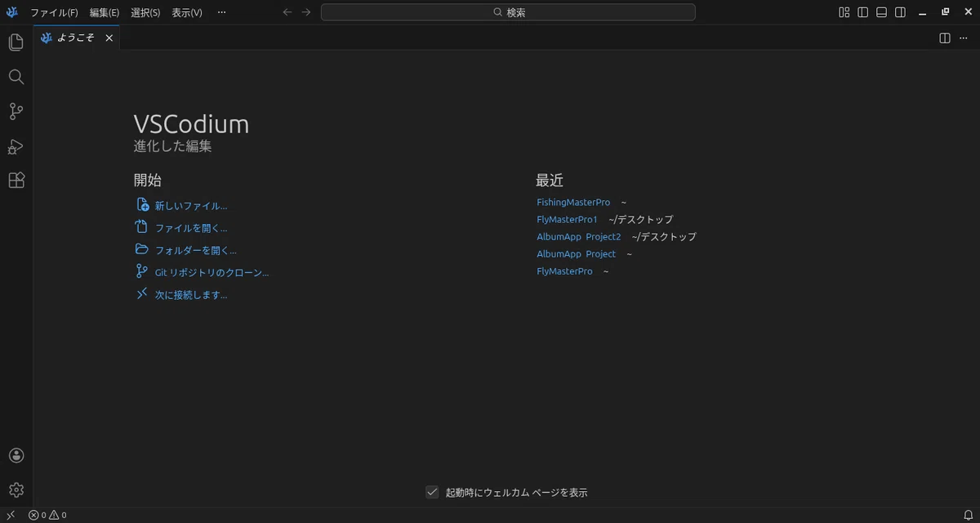Image resolution: width=980 pixels, height=523 pixels.
Task: Open recent project FlyMasterPro1
Action: [567, 219]
